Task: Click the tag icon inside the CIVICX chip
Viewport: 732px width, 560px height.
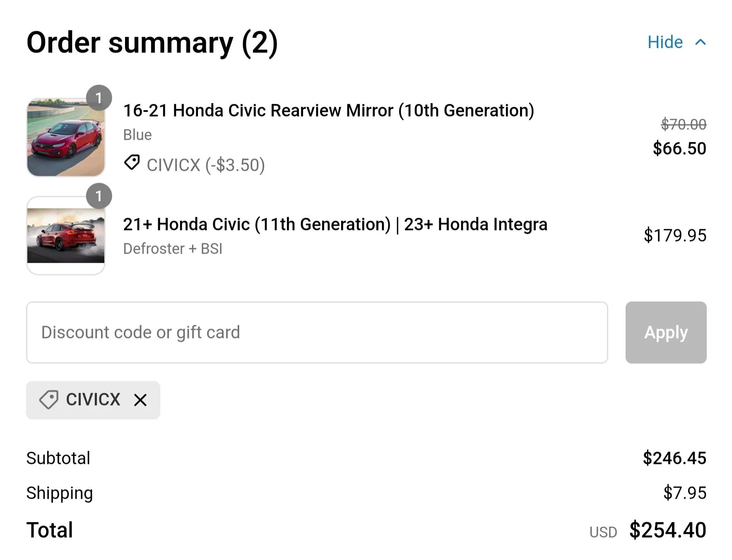Action: click(49, 400)
